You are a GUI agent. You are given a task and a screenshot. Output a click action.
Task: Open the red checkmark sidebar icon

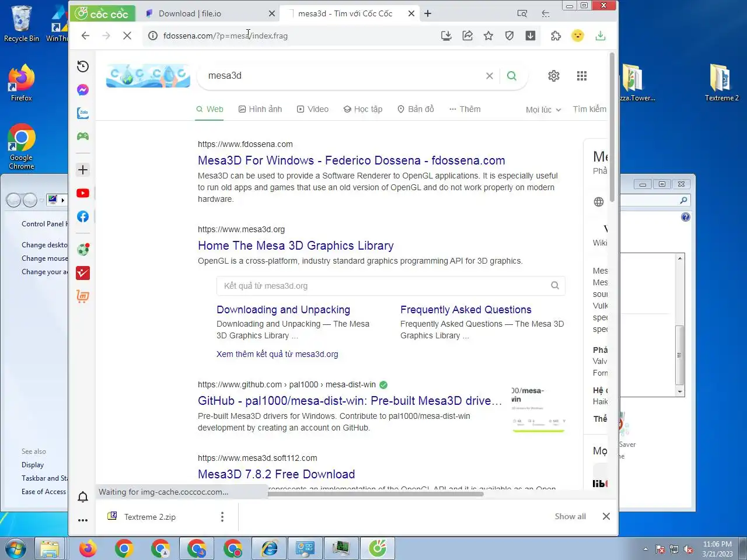[x=83, y=273]
